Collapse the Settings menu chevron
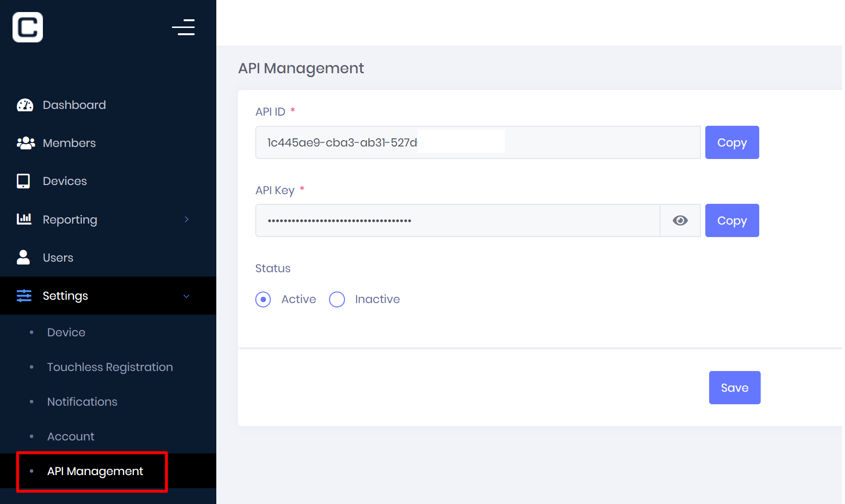 186,296
